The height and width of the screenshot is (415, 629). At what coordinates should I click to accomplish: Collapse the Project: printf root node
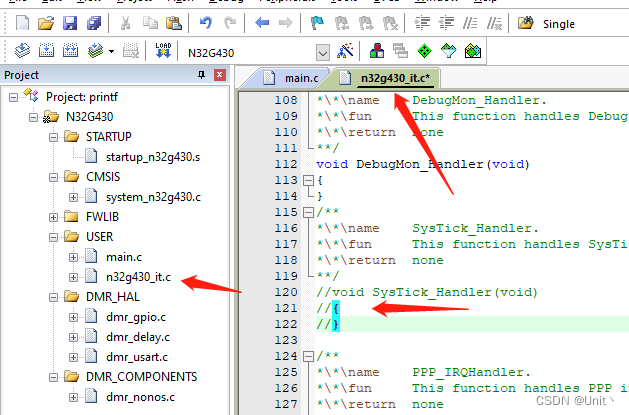click(13, 97)
